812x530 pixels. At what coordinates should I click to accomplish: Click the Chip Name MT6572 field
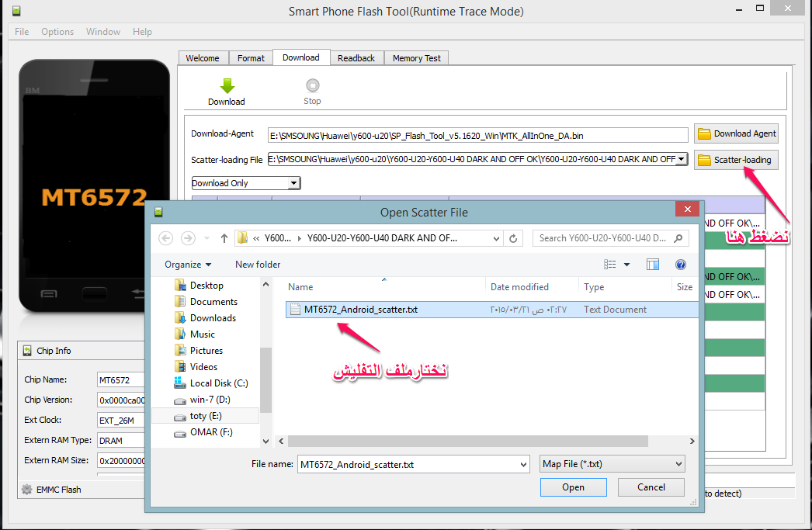[x=120, y=380]
